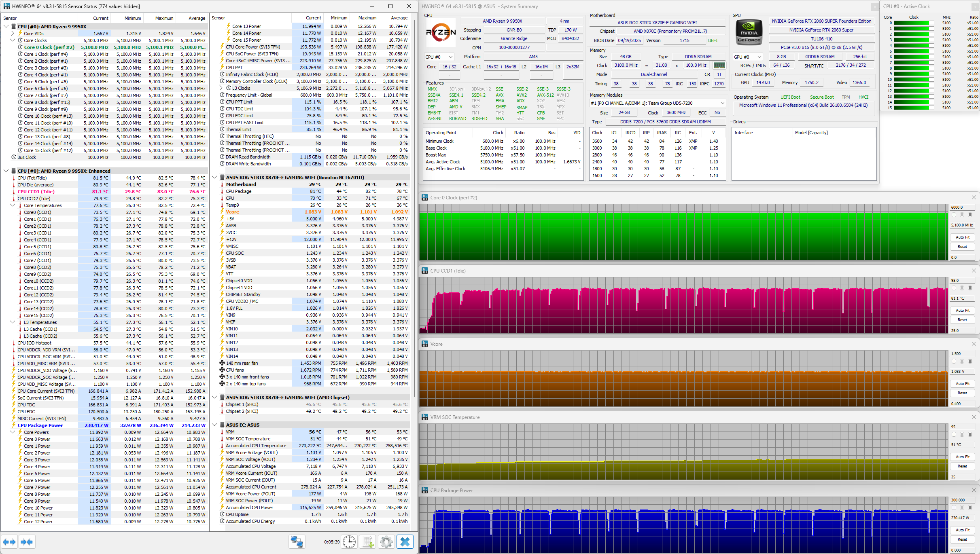Image resolution: width=980 pixels, height=554 pixels.
Task: Collapse the Core Temperatures tree group
Action: click(x=13, y=205)
